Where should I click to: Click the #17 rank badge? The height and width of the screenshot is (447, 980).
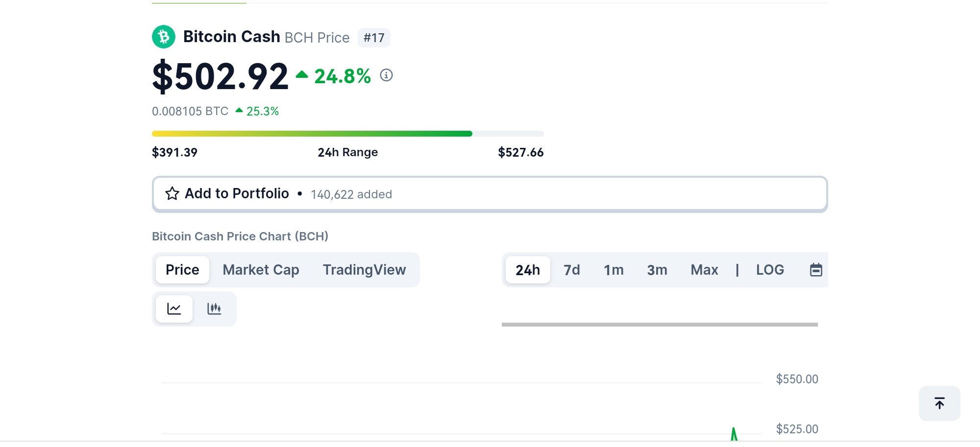click(x=374, y=38)
